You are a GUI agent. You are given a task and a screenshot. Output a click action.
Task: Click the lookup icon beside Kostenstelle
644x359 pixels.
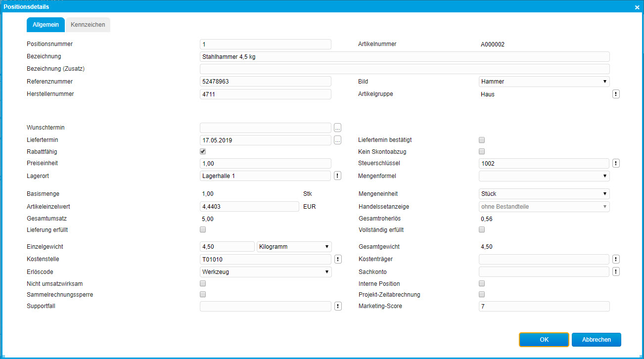[337, 259]
